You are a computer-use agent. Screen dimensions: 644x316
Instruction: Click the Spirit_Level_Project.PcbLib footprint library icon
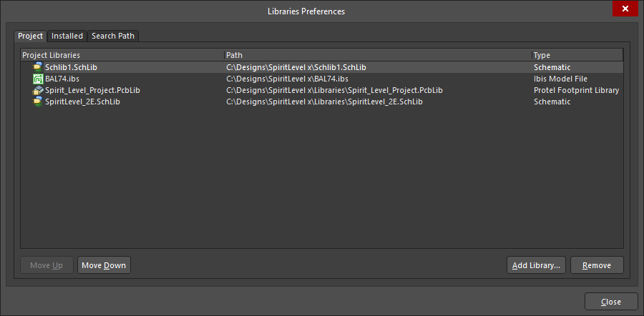pyautogui.click(x=38, y=90)
